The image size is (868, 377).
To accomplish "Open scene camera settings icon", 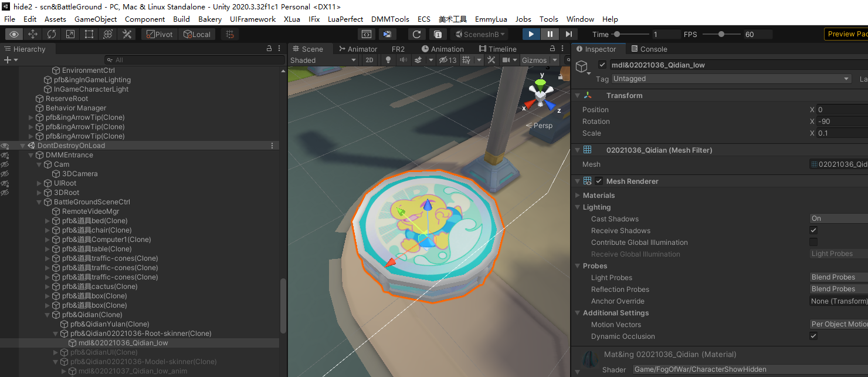I will [507, 60].
